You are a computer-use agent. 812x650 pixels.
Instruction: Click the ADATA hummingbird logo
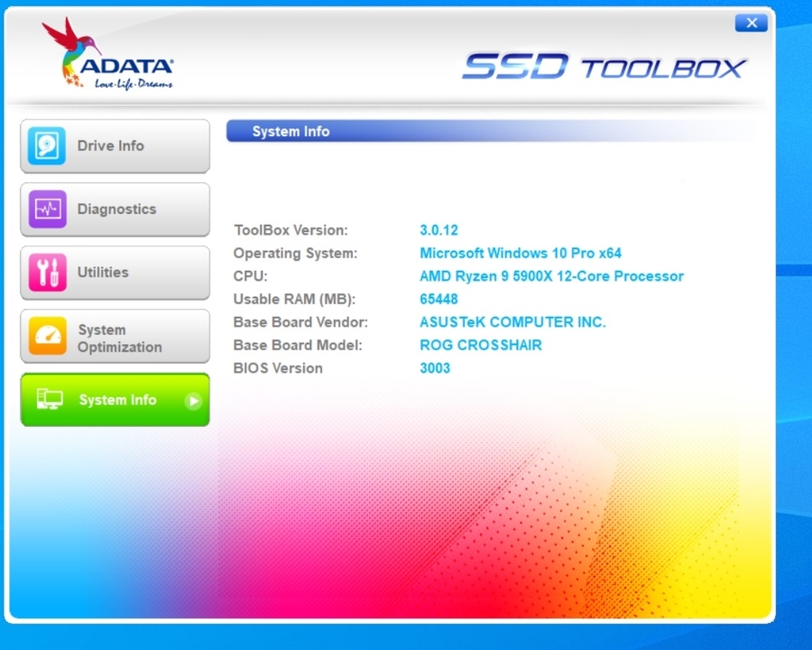click(x=107, y=53)
